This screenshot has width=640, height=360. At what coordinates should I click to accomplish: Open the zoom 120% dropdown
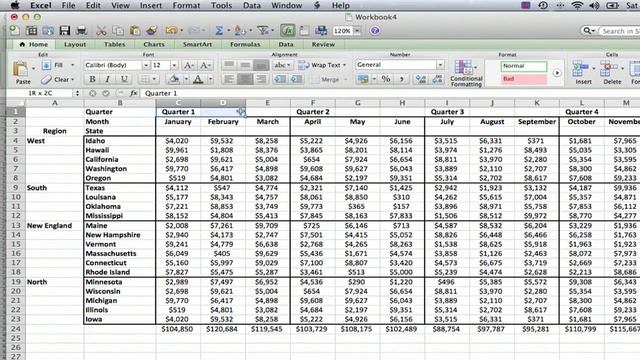click(357, 31)
